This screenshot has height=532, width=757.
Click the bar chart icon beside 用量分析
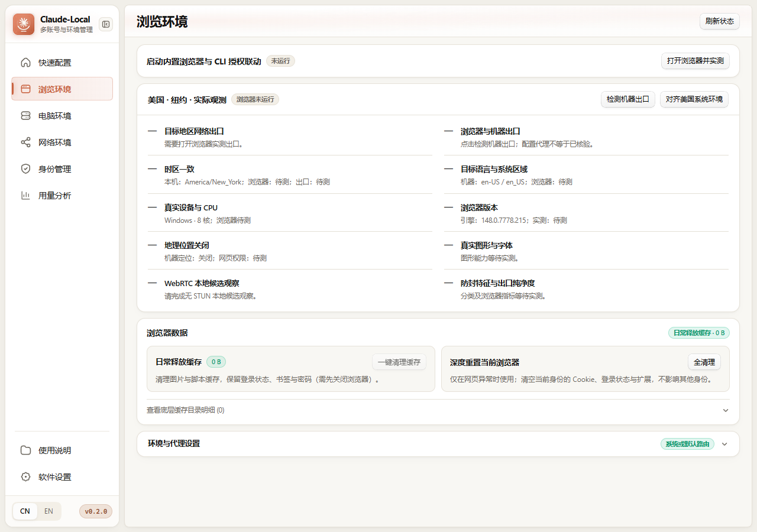pos(25,196)
